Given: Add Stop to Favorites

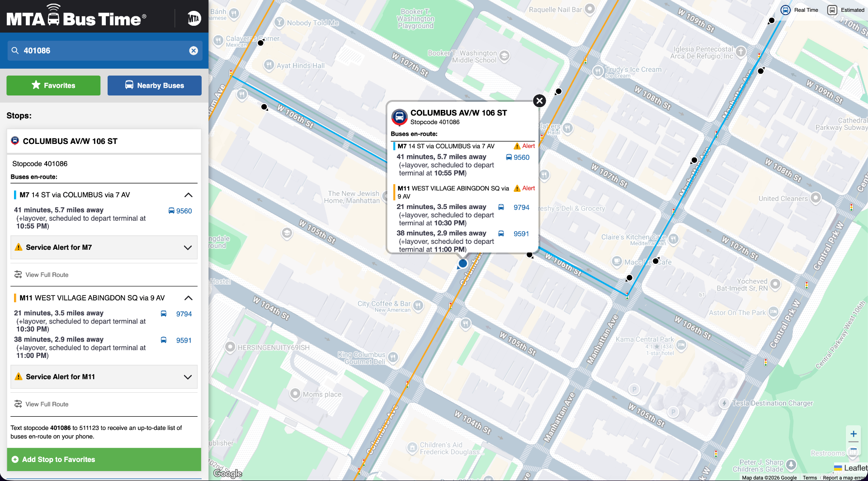Looking at the screenshot, I should click(x=104, y=460).
